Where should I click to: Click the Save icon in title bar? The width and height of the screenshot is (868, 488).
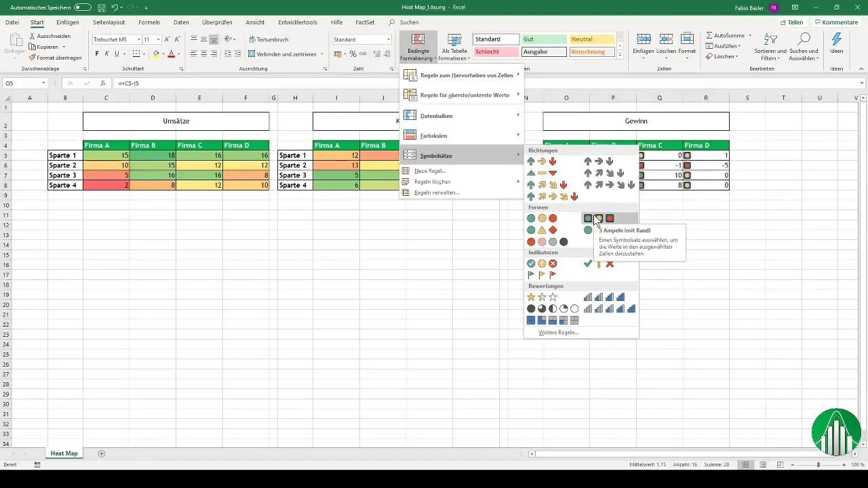(100, 7)
